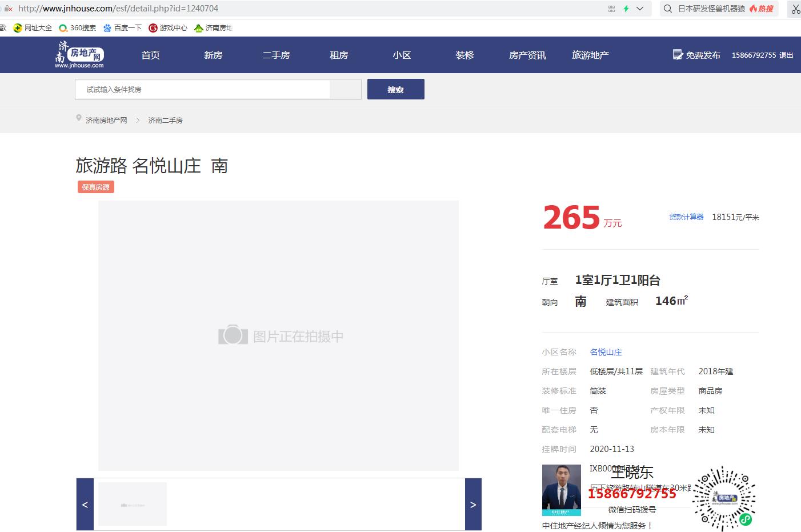Click the 搜索 search button

click(x=395, y=89)
